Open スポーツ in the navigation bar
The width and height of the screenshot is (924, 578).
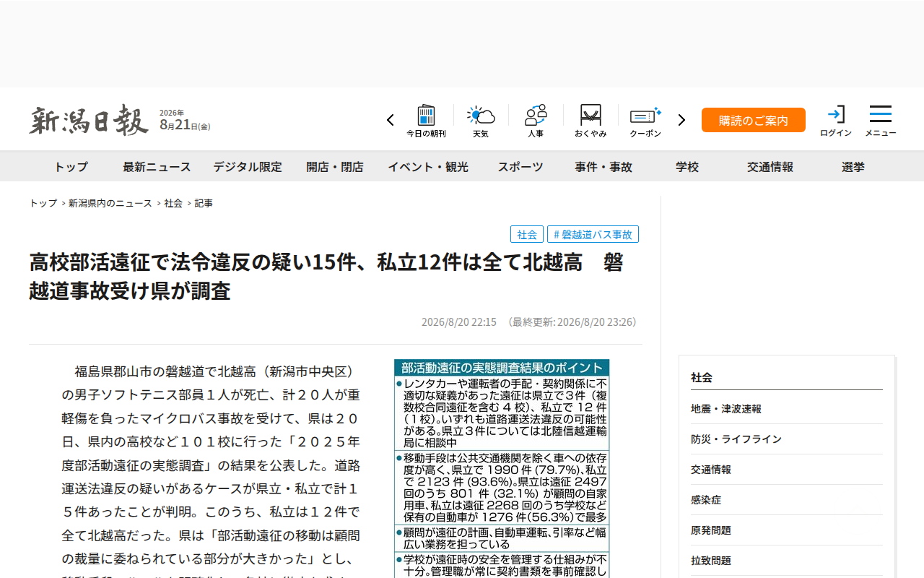(520, 167)
